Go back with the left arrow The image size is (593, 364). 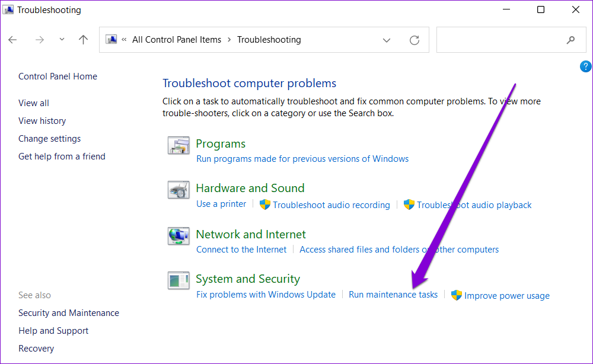point(12,40)
